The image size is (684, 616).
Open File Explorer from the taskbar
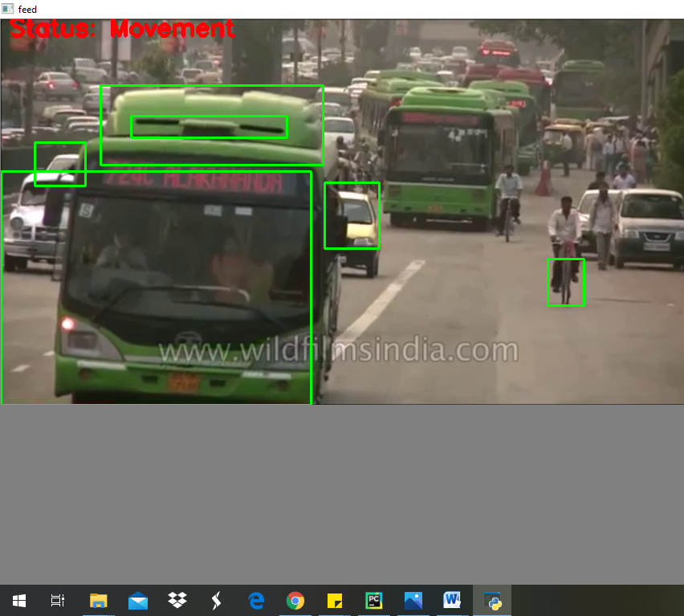(98, 600)
